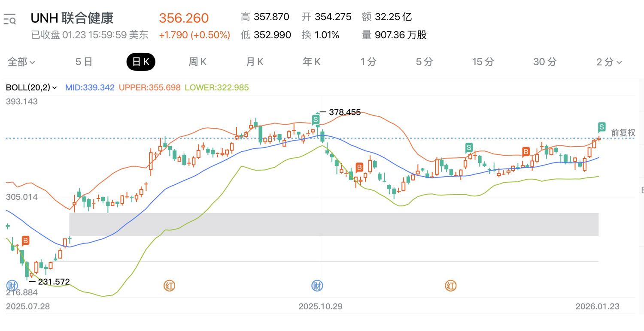
Task: Click the UPPER:355.698 indicator value
Action: 150,87
